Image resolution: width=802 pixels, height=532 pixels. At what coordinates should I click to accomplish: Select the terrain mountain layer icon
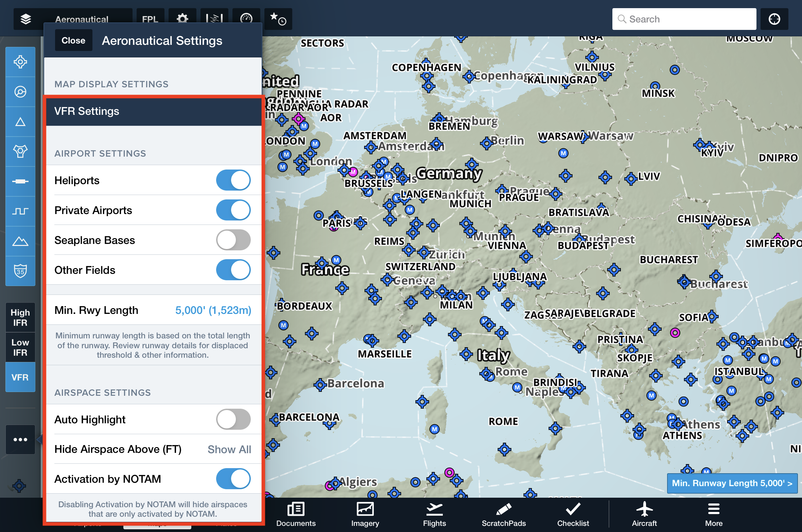click(x=20, y=241)
